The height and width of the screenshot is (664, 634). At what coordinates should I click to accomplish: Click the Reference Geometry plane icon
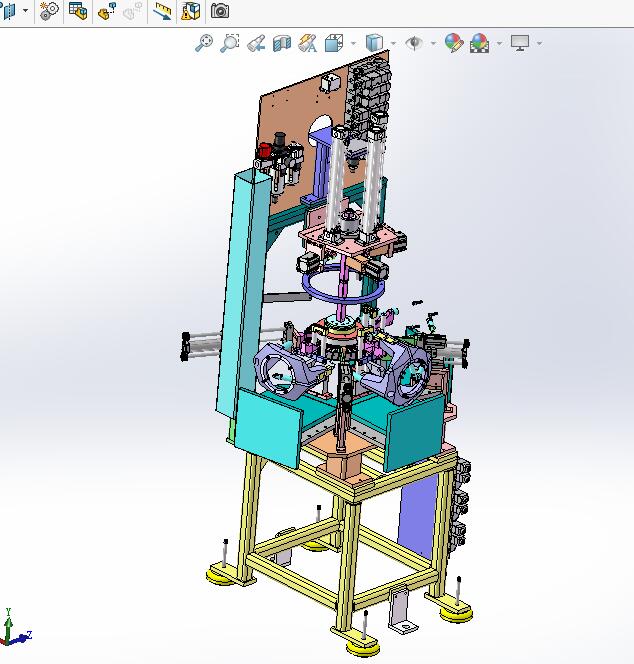(x=8, y=11)
